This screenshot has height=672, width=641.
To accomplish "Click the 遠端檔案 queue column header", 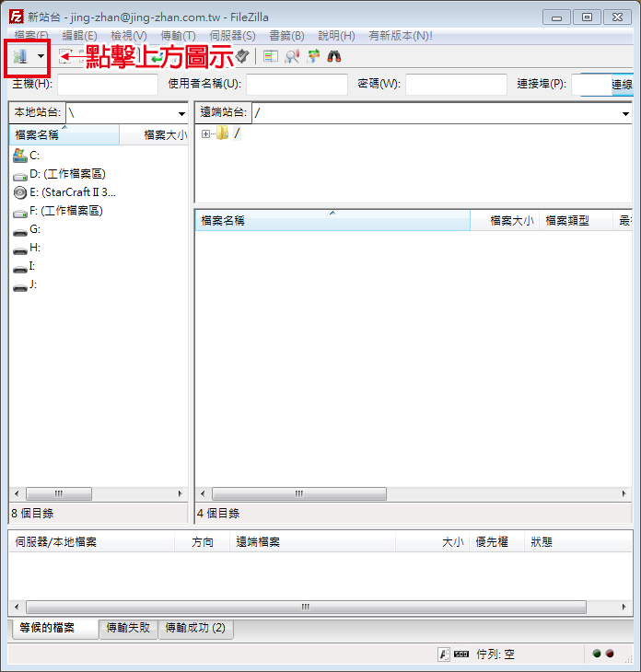I will click(312, 542).
